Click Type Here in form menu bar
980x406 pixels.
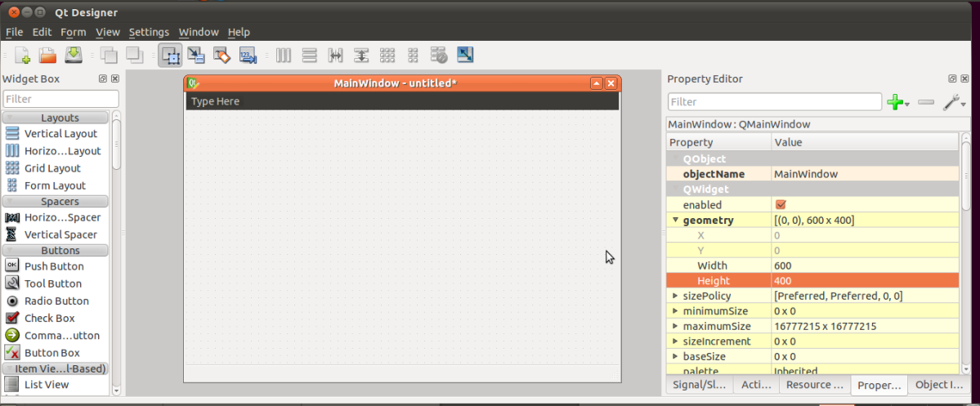[x=215, y=101]
